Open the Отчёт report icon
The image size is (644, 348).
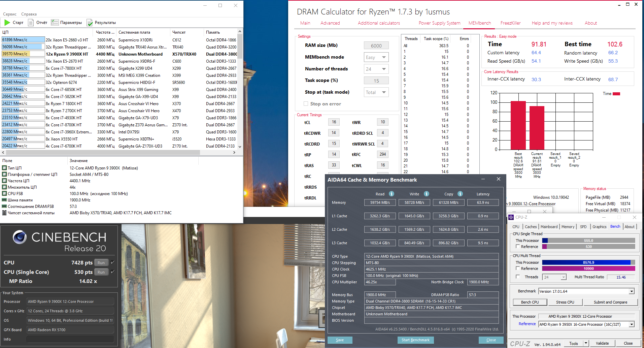(31, 23)
